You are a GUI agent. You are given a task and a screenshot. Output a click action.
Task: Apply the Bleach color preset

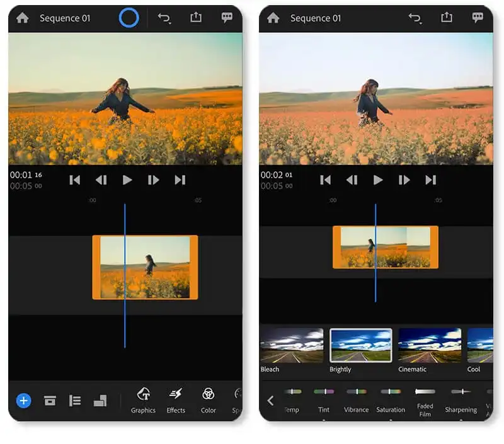click(292, 350)
